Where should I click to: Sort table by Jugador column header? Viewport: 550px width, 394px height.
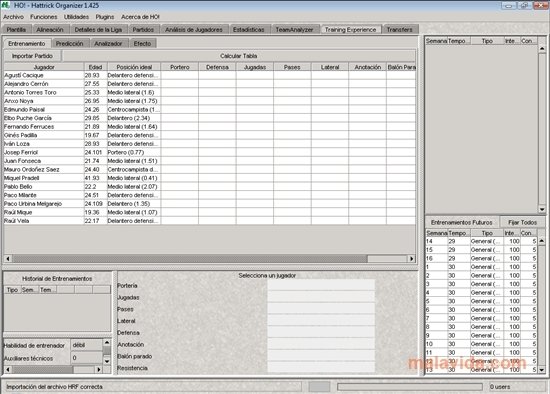[44, 67]
